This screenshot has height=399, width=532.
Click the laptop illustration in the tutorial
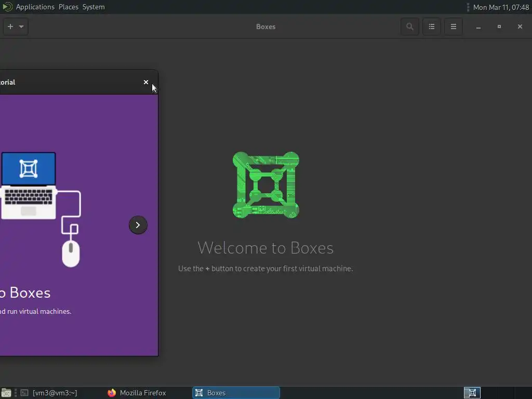pos(29,186)
